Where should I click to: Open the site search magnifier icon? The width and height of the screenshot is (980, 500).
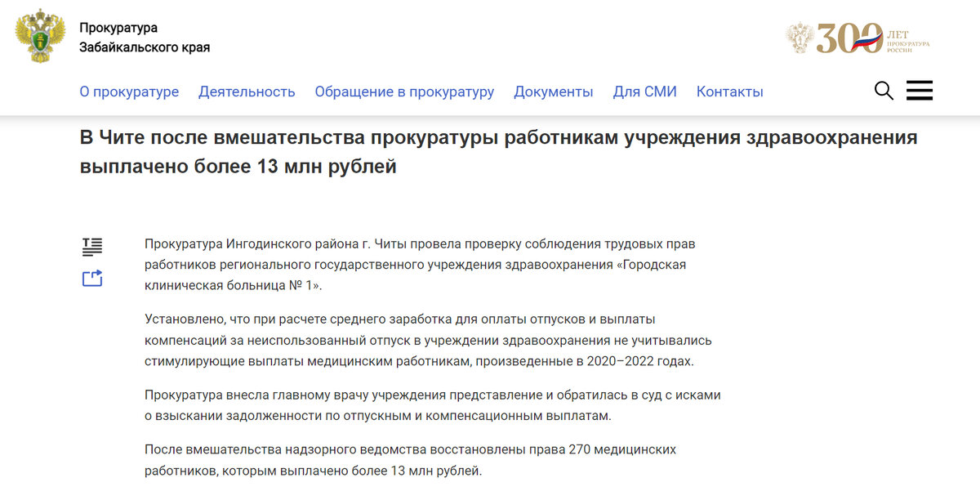coord(884,91)
